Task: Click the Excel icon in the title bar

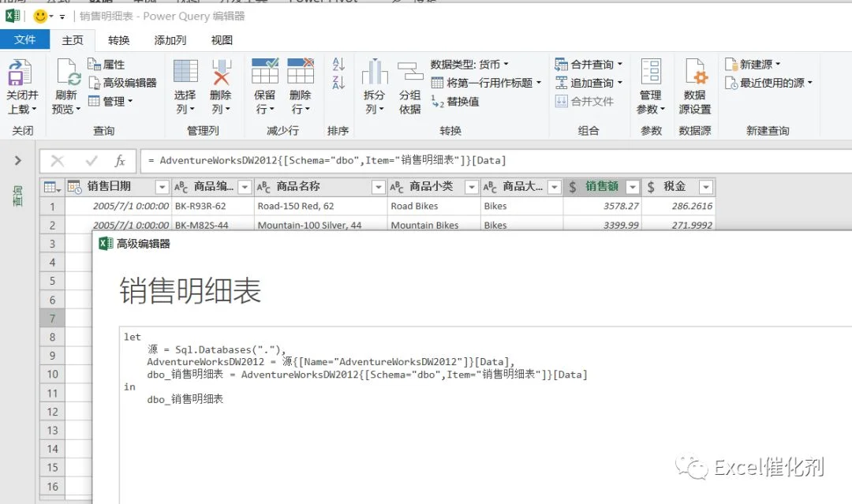Action: tap(12, 17)
